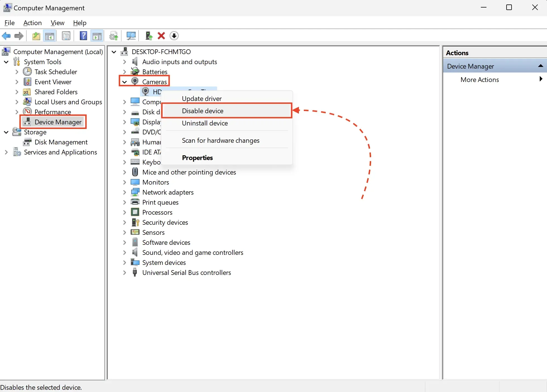547x392 pixels.
Task: Toggle Show/Hide Console Tree toolbar button
Action: 50,36
